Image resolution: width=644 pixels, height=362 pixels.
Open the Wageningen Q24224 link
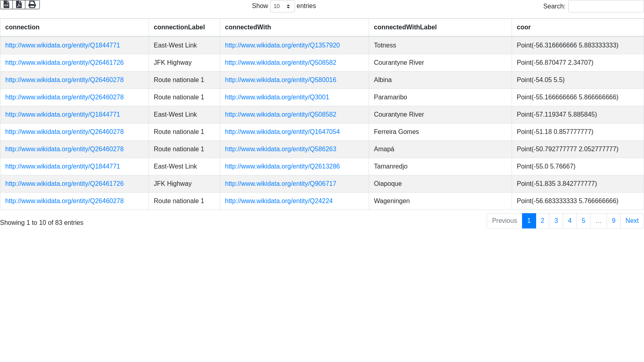pos(279,201)
